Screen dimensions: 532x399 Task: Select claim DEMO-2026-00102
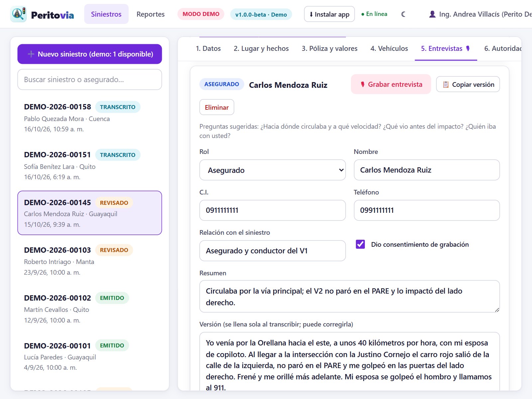[90, 309]
